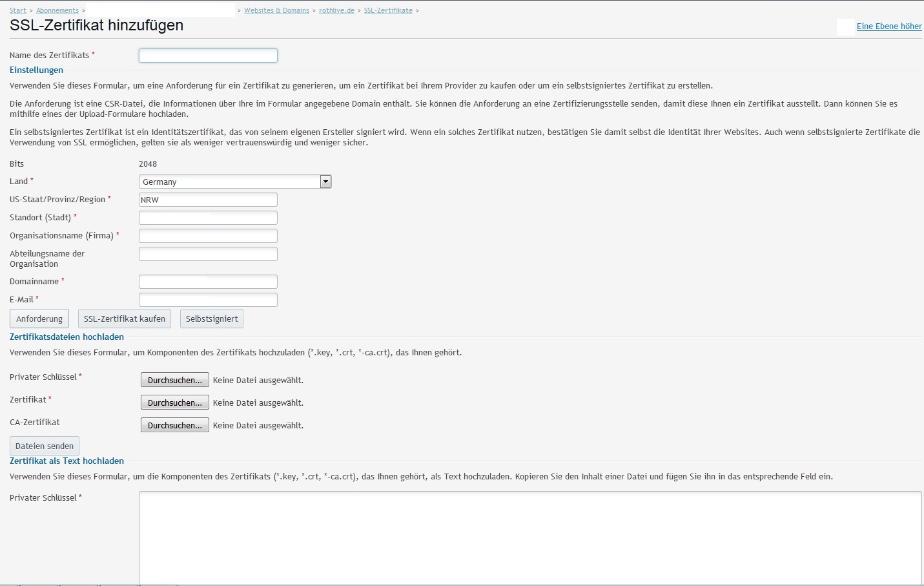The height and width of the screenshot is (586, 924).
Task: Go to Abonnements breadcrumb
Action: pyautogui.click(x=57, y=10)
